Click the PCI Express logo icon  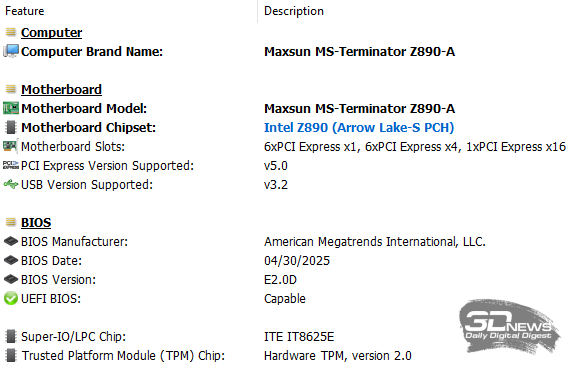tap(11, 165)
